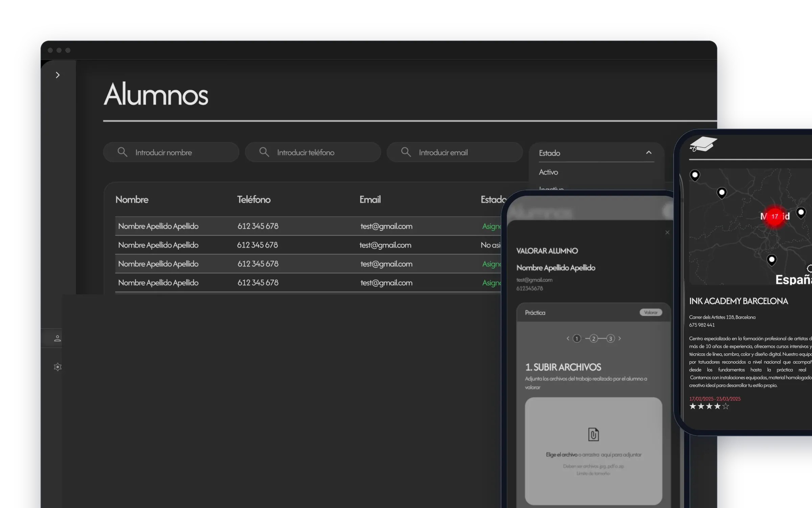Select Activo in the Estado dropdown

pyautogui.click(x=548, y=172)
